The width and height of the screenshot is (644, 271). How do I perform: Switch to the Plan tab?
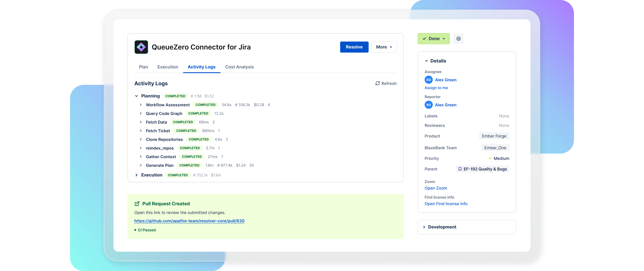coord(143,67)
